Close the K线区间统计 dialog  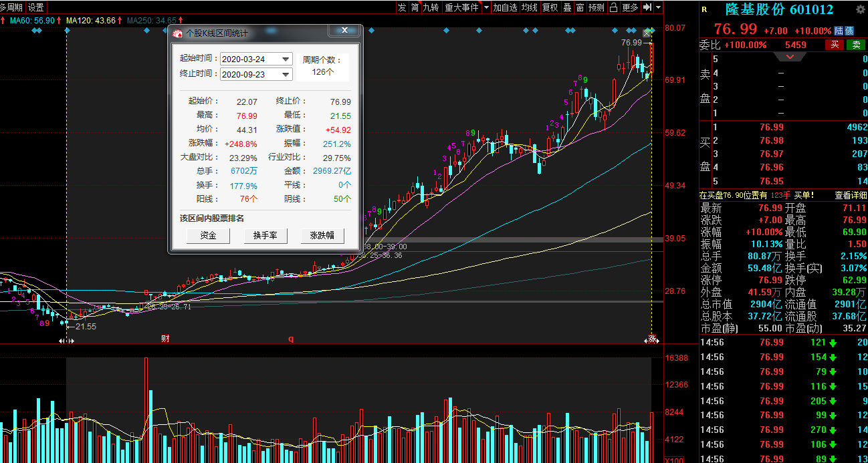point(344,31)
